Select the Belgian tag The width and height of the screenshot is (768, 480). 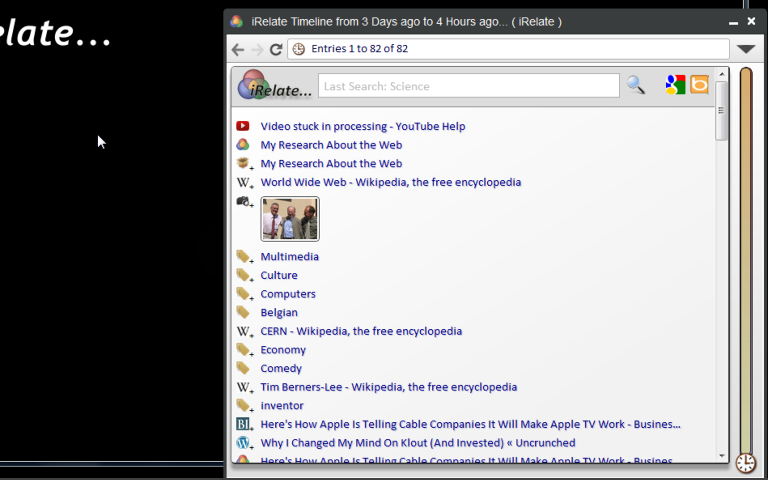pos(279,312)
